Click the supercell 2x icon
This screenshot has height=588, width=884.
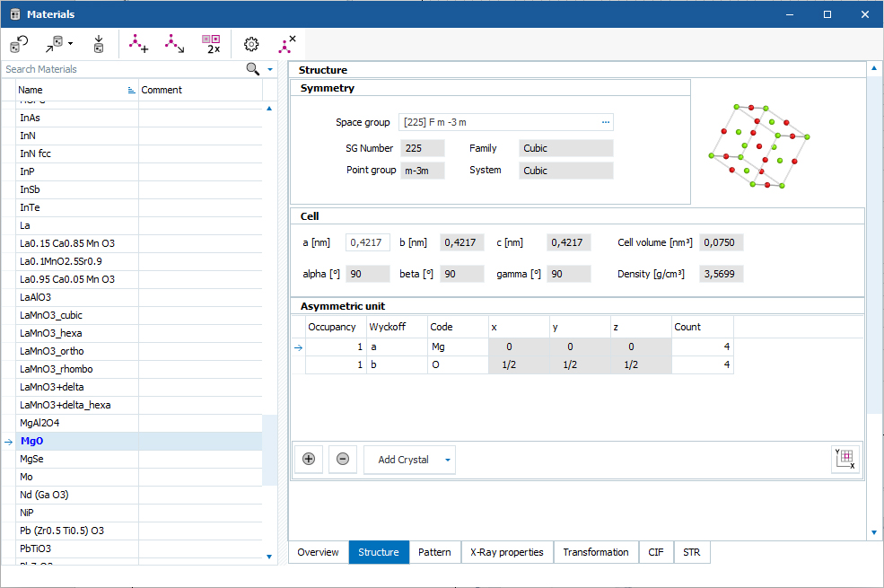(x=212, y=44)
